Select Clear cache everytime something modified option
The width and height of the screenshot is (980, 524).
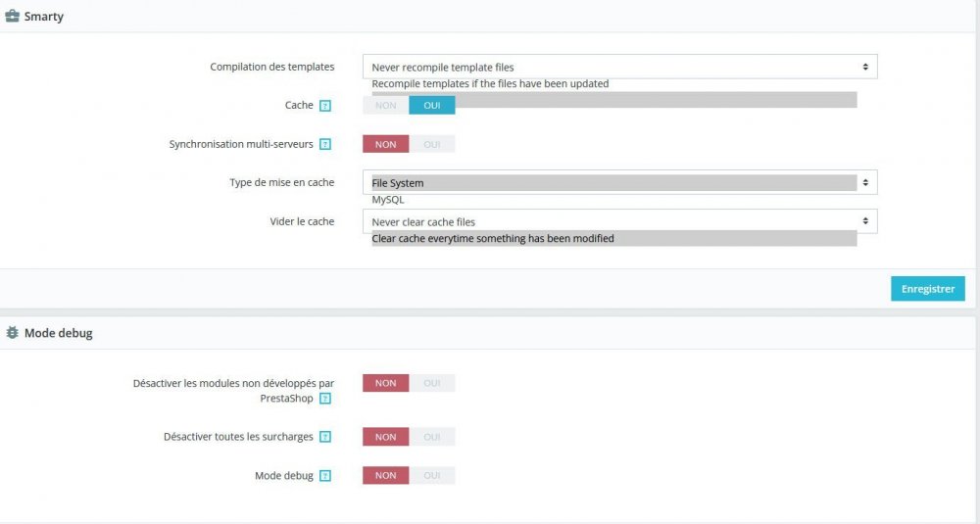pos(493,239)
